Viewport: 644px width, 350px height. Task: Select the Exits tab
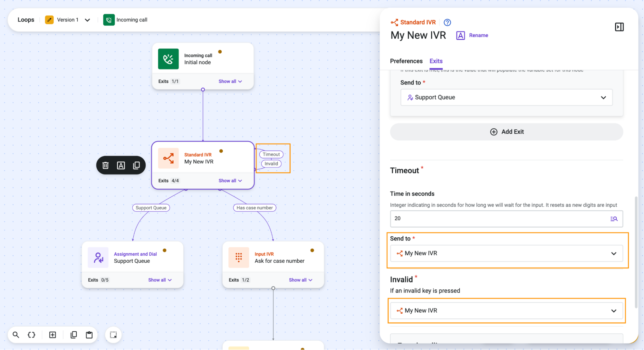point(436,61)
